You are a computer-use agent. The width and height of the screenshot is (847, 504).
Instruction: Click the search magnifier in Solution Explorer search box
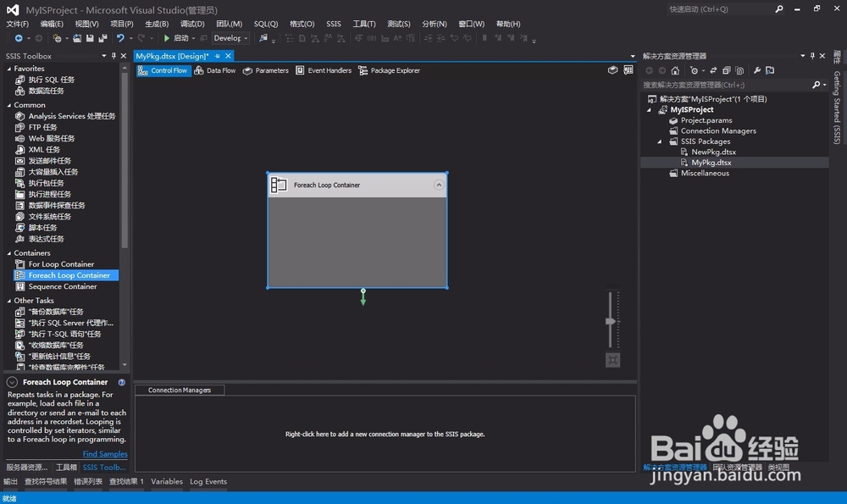[817, 85]
